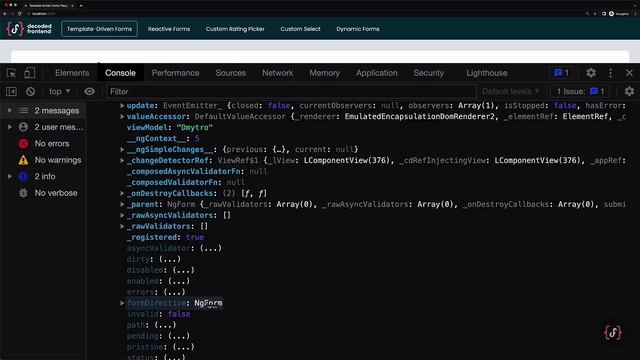Open the Performance tab
The image size is (640, 360).
point(175,73)
